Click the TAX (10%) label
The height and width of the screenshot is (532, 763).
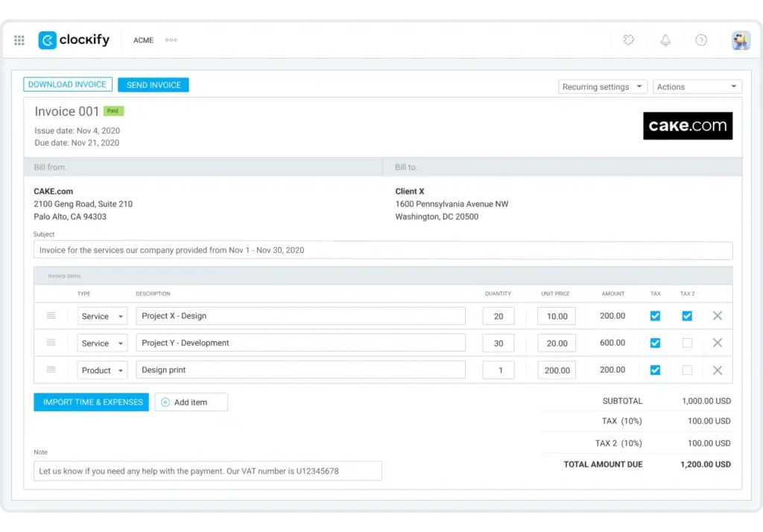[622, 421]
